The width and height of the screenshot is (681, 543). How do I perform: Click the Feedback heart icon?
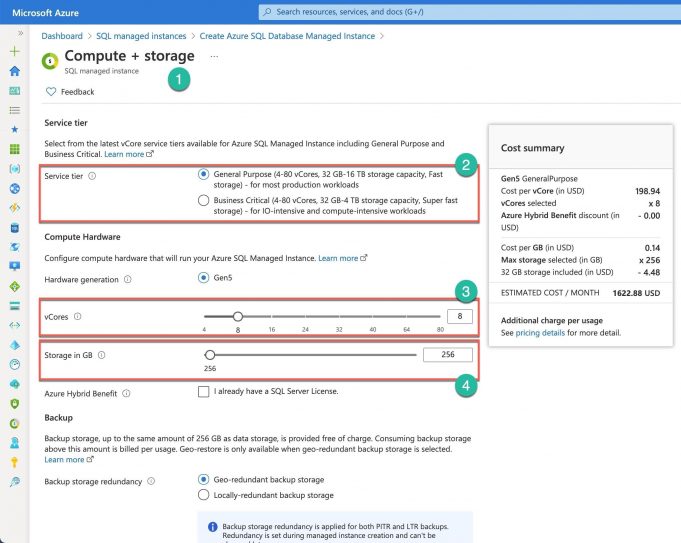pos(51,92)
